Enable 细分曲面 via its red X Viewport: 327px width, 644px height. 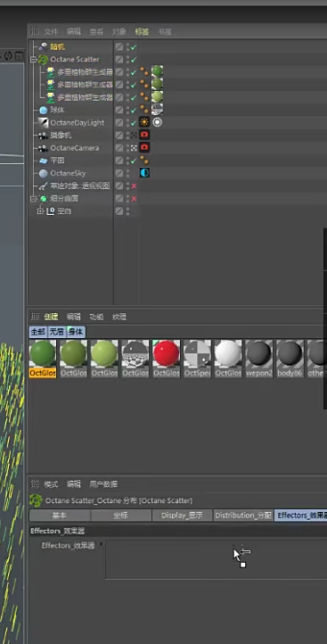[134, 199]
